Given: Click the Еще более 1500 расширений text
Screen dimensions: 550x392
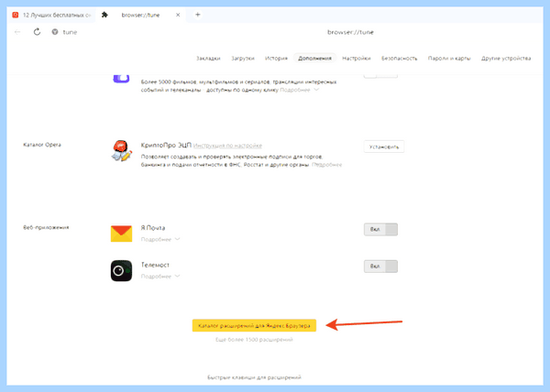Looking at the screenshot, I should (x=254, y=340).
